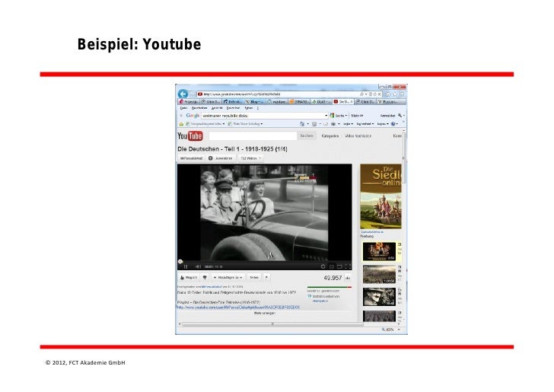Click the video title 'Die Deutschen - Teil 1'
Screen dimensions: 554x392
pyautogui.click(x=232, y=149)
